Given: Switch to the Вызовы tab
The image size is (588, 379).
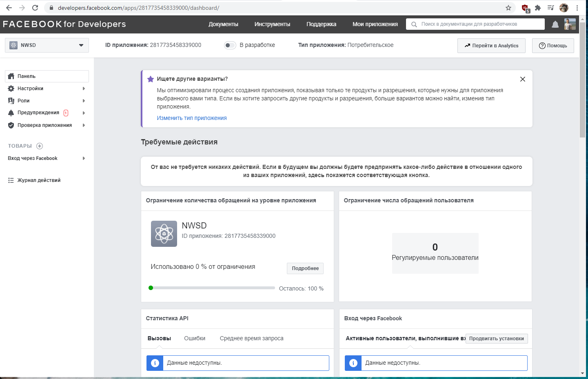Looking at the screenshot, I should 159,339.
